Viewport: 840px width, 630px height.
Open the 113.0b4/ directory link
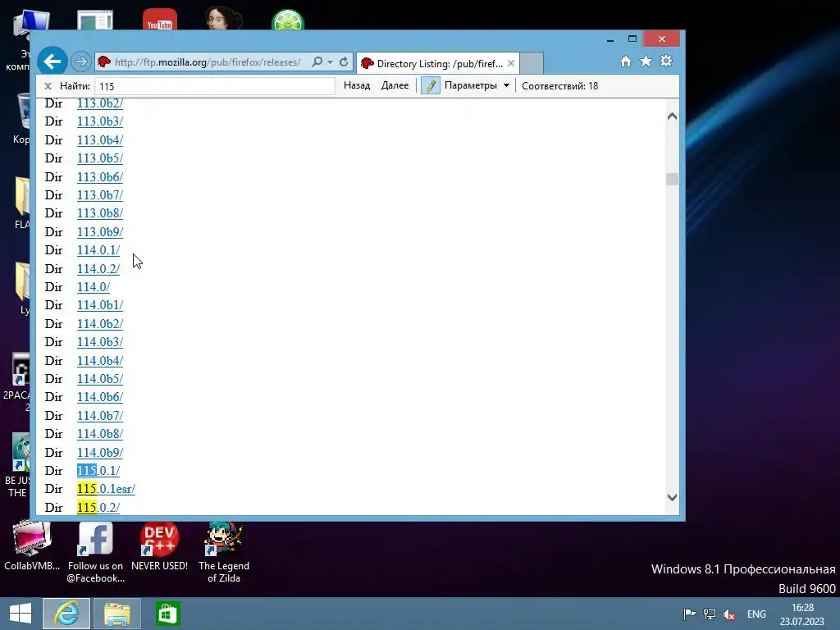click(99, 139)
